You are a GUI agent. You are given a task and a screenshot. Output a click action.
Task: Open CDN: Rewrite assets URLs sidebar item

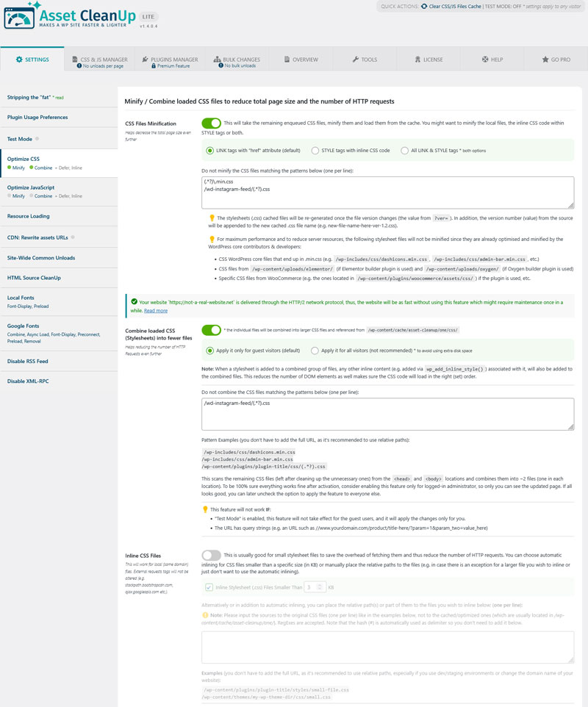pos(59,237)
